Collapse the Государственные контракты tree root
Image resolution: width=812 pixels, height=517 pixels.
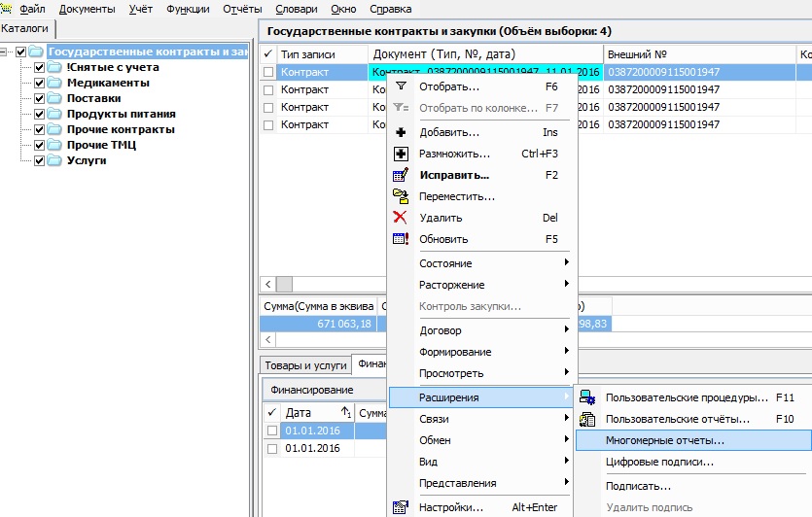8,52
